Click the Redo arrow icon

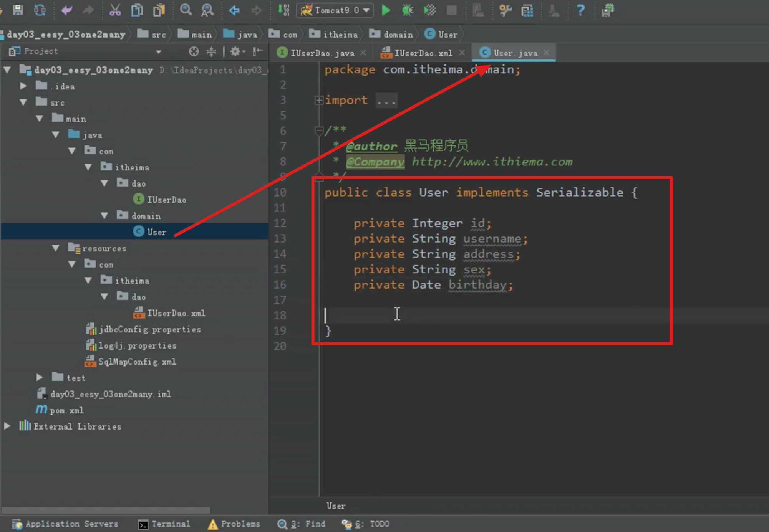[88, 10]
